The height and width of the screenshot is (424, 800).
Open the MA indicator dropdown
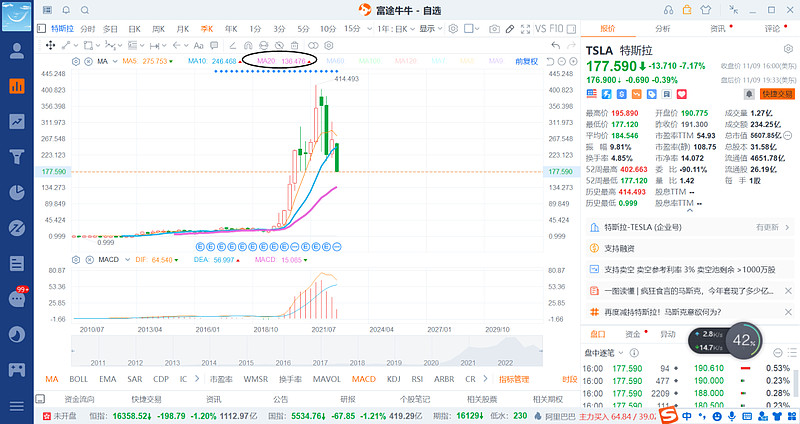click(x=115, y=61)
